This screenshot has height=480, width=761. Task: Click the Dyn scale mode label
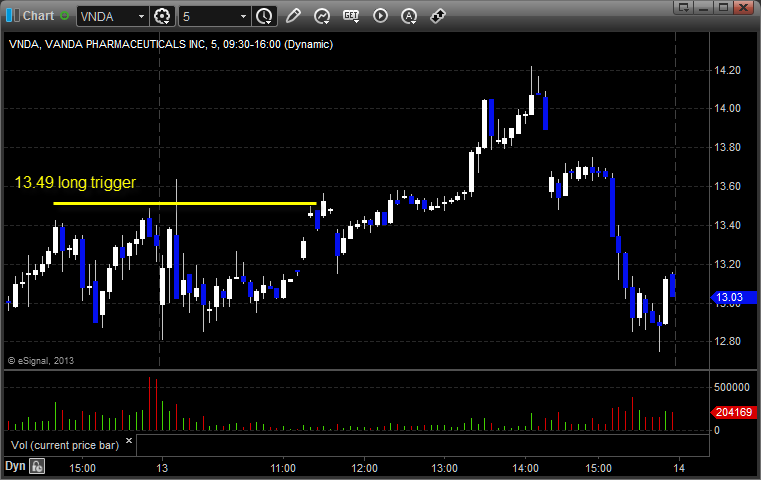15,466
